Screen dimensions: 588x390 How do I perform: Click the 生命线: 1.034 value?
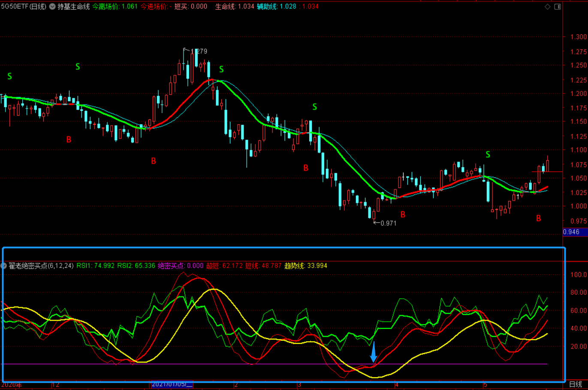[235, 6]
